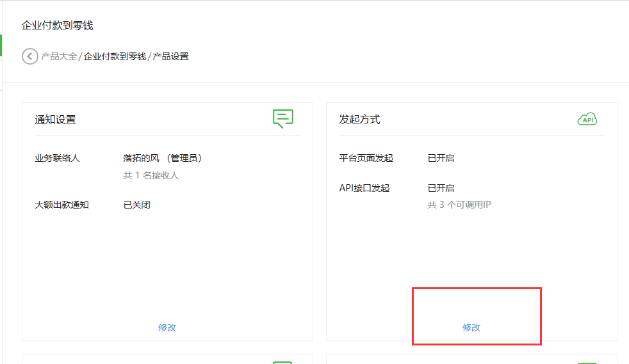Select 落拓的风（管理员）contact name
Screen dimensions: 629x364
pyautogui.click(x=163, y=158)
